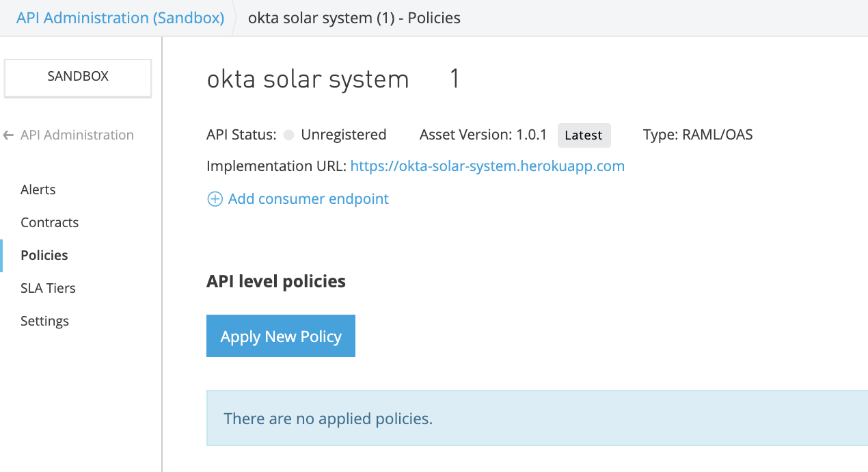Click the instance number 1 beside title
The width and height of the screenshot is (868, 472).
point(455,80)
